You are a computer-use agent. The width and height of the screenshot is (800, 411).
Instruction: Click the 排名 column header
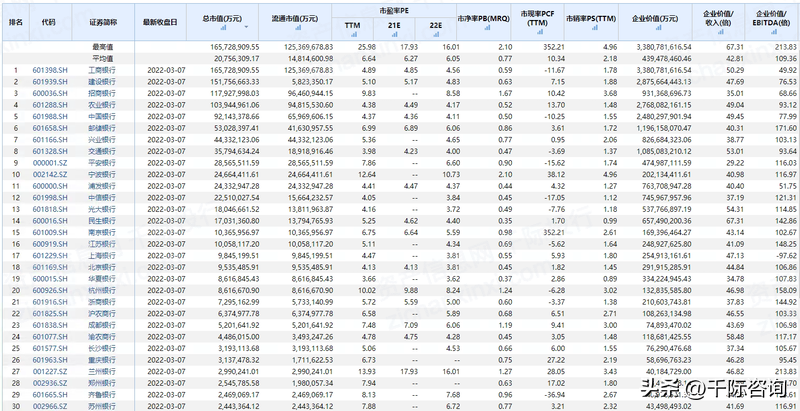coord(16,22)
